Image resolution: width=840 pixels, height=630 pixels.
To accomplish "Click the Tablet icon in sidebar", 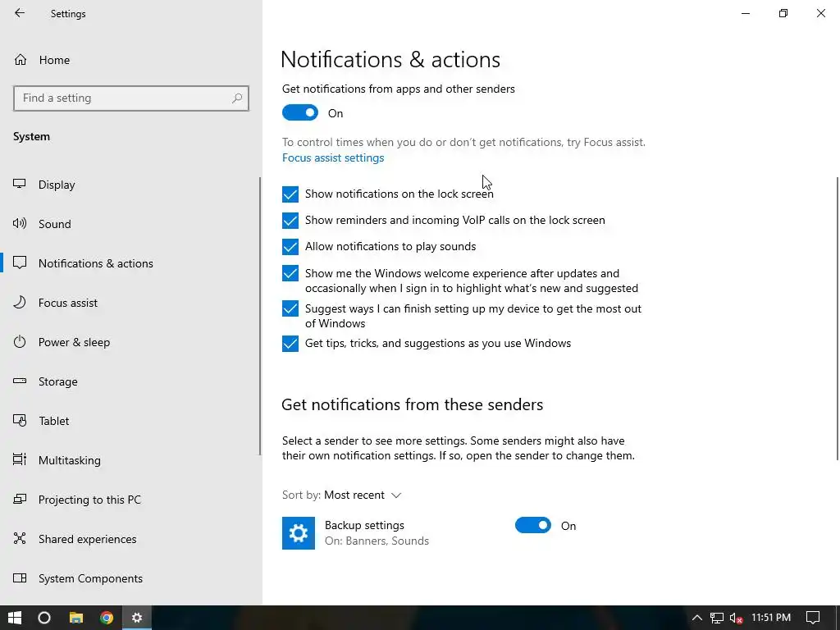I will 20,421.
